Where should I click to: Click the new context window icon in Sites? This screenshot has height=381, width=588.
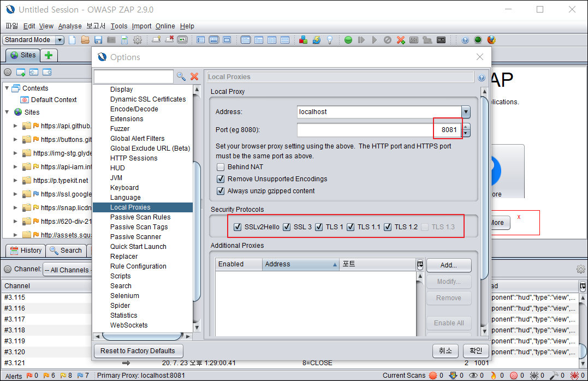coord(21,72)
